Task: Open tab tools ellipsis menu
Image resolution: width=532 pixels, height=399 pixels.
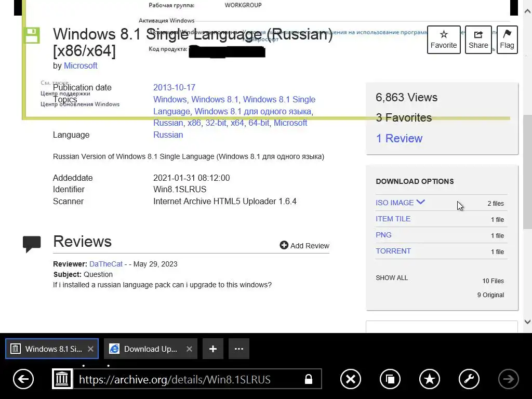Action: click(239, 349)
